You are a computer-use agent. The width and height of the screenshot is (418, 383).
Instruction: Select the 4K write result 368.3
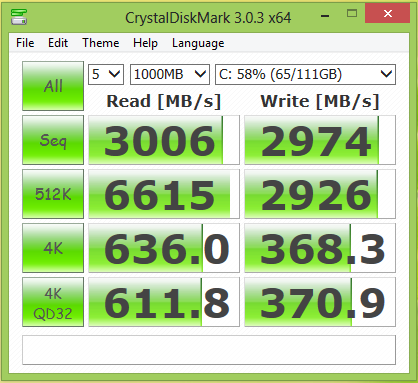[320, 248]
